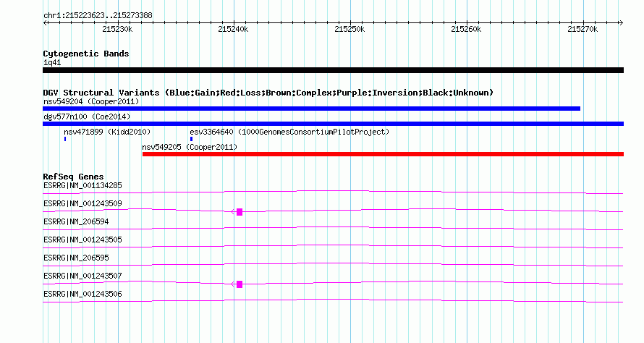
Task: Click the small blue nsv471899 variant mark
Action: point(65,139)
